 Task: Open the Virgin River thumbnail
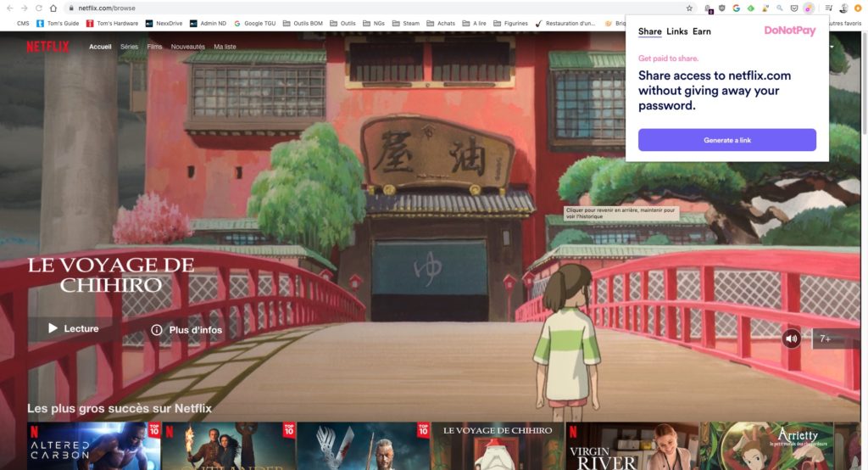[632, 446]
